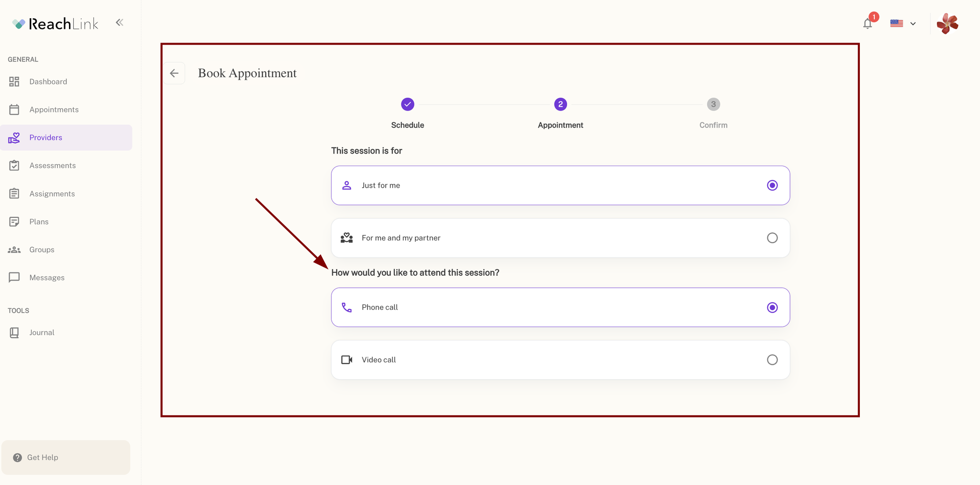The image size is (980, 485).
Task: Click the Messages chat bubble icon
Action: click(14, 278)
